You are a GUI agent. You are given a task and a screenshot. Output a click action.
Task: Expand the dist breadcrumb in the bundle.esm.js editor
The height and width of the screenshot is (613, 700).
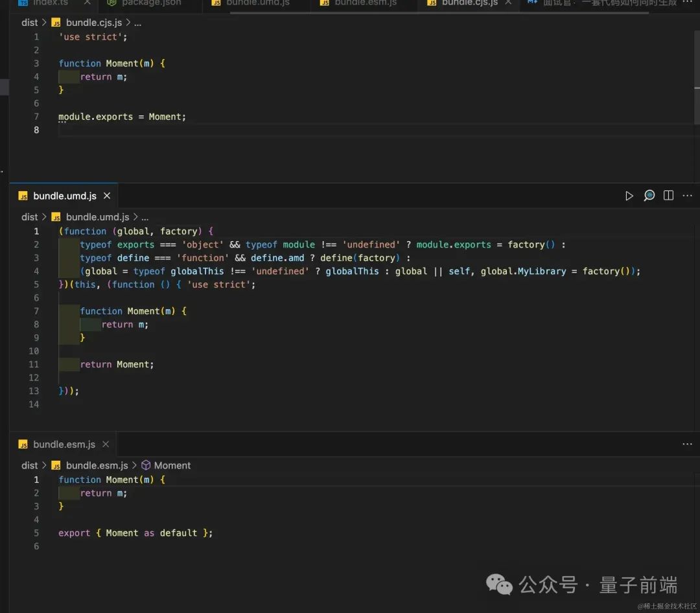(29, 465)
